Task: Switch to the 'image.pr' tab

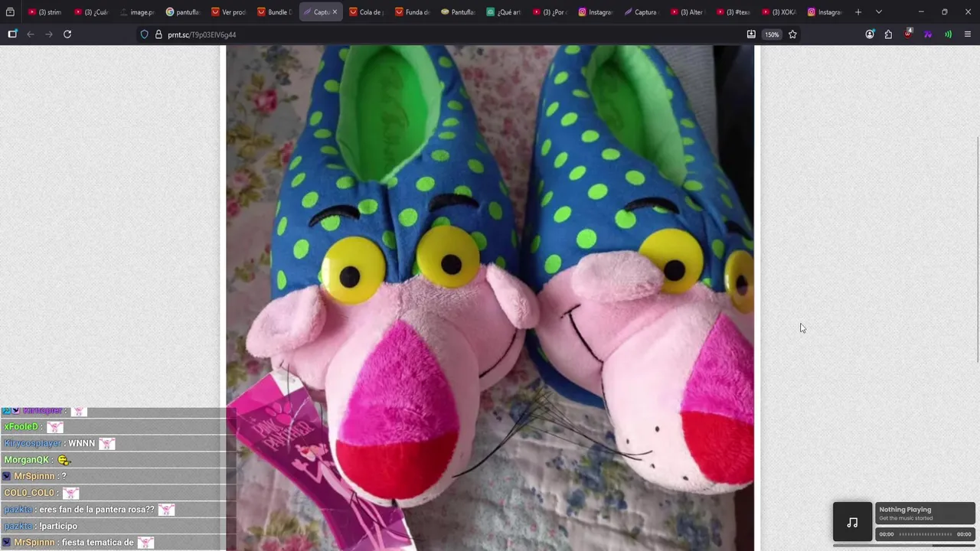Action: pyautogui.click(x=137, y=12)
